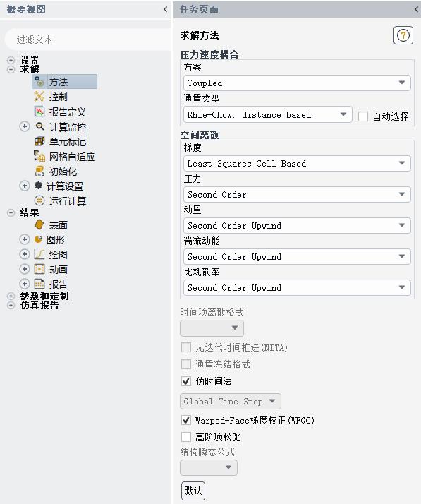Viewport: 421px width, 504px height.
Task: Click the 控制 (Controls) scissors icon
Action: tap(39, 96)
